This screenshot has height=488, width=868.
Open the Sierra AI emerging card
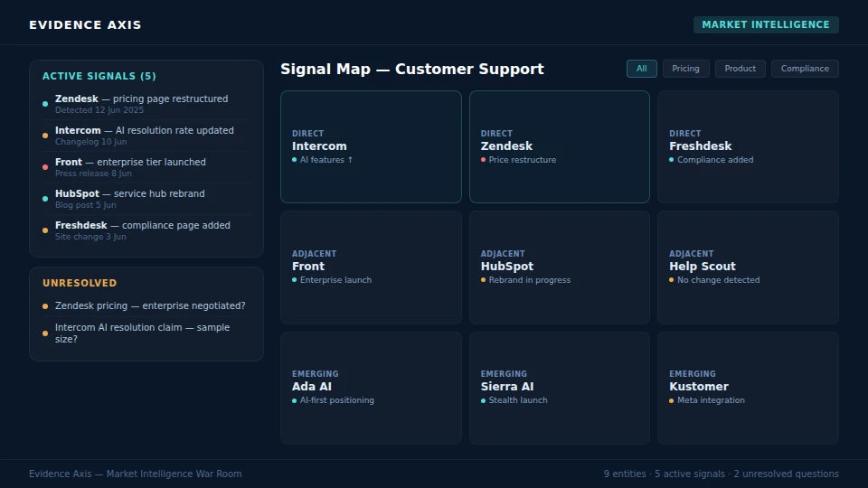[x=559, y=388]
